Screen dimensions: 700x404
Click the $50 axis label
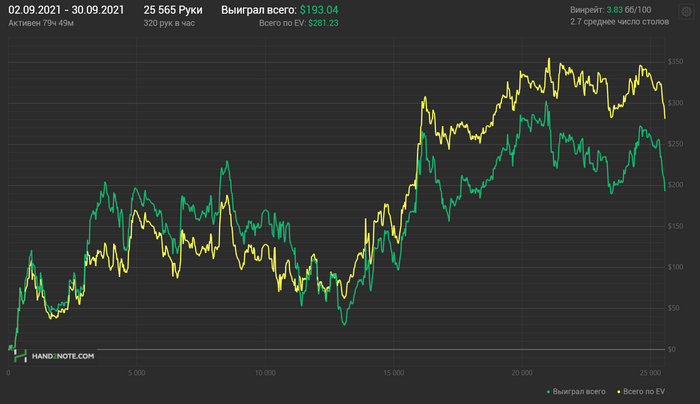click(x=674, y=308)
